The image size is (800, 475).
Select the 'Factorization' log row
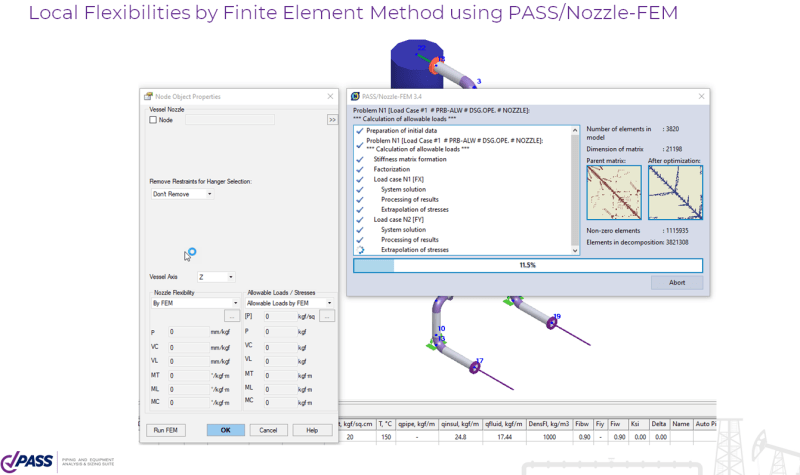(391, 169)
